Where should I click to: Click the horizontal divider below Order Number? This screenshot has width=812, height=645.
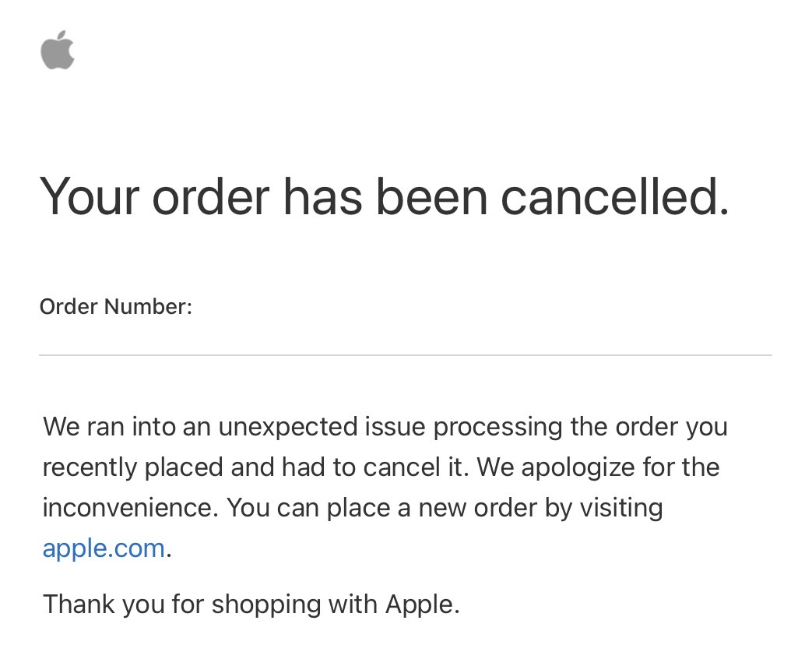406,355
